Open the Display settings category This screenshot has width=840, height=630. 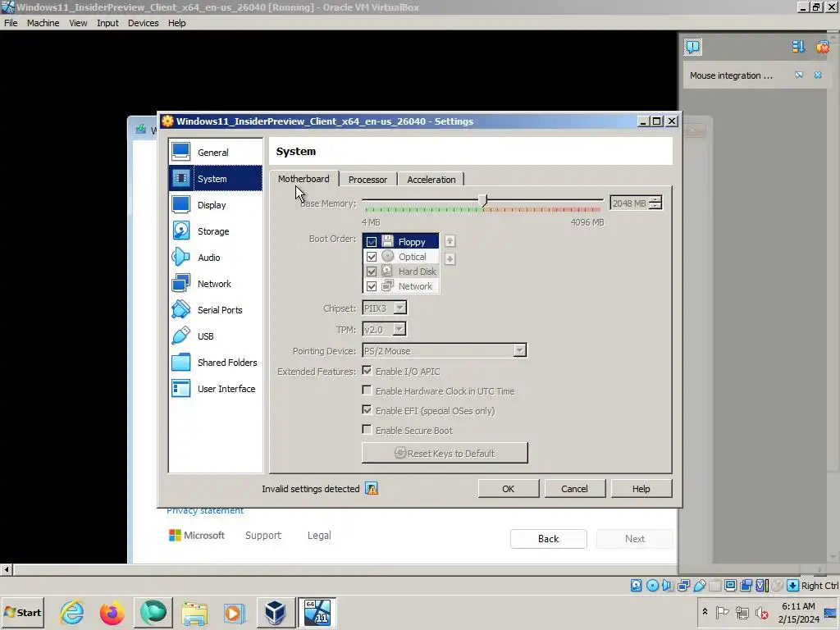click(216, 204)
